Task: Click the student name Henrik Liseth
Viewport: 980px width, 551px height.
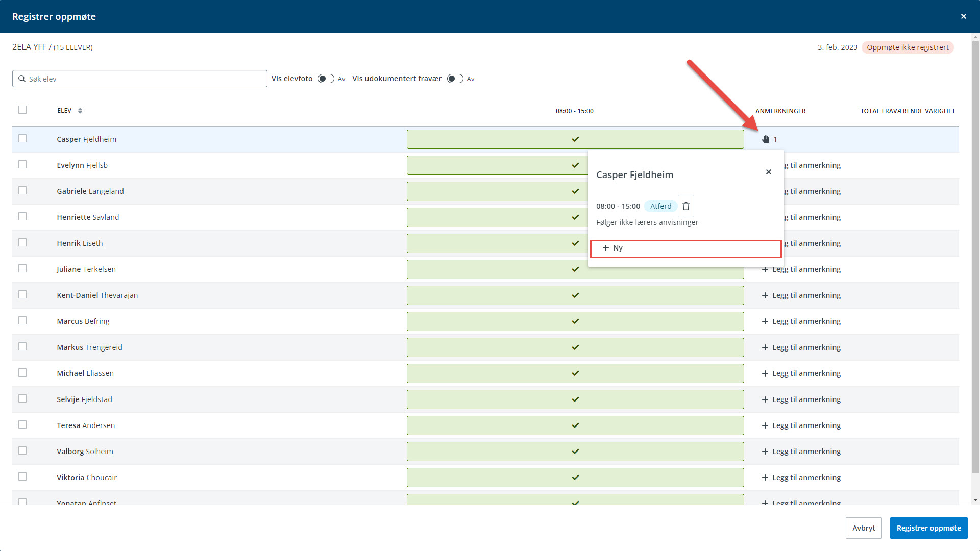Action: tap(80, 243)
